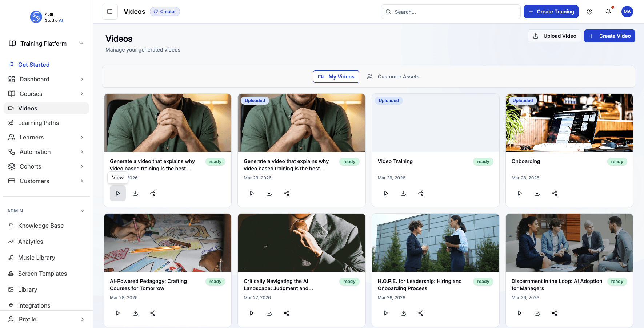Open the H.O.P.E. for Leadership thumbnail
644x328 pixels.
[435, 243]
